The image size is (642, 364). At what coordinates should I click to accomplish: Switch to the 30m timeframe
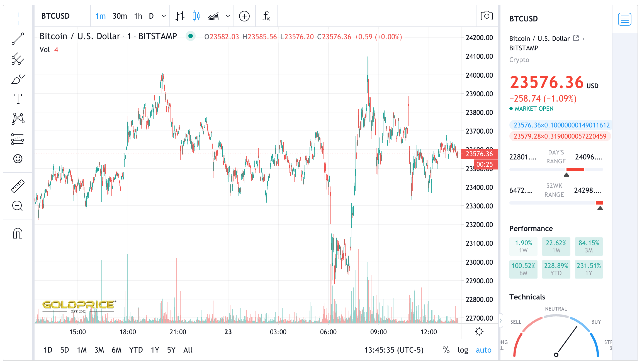[x=120, y=16]
